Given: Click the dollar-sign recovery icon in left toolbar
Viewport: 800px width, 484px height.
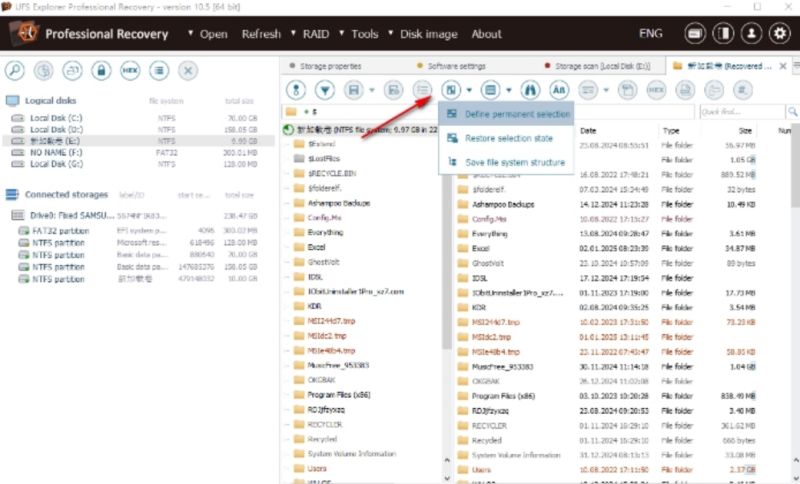Looking at the screenshot, I should (43, 70).
